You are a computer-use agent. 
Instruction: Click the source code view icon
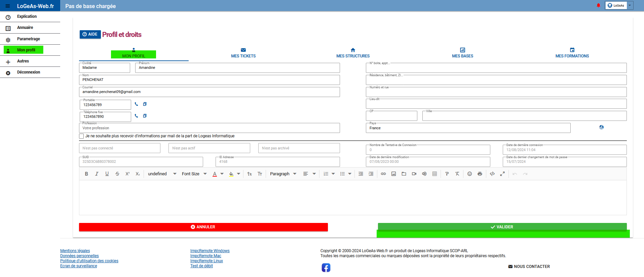coord(492,174)
